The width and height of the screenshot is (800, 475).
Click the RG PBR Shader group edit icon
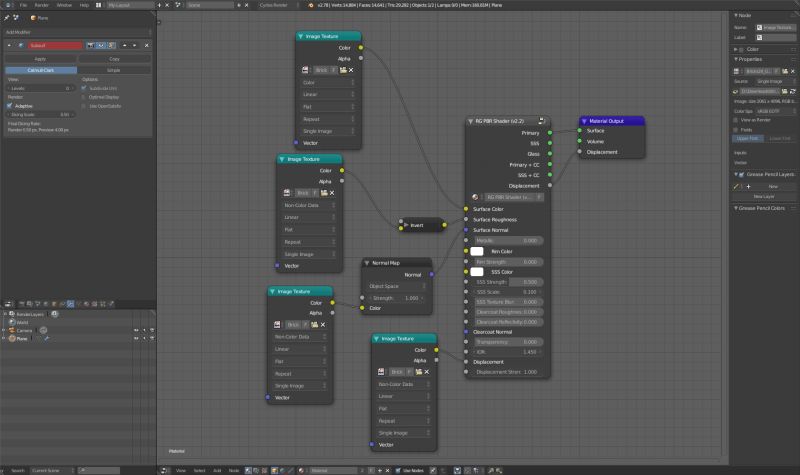(541, 121)
